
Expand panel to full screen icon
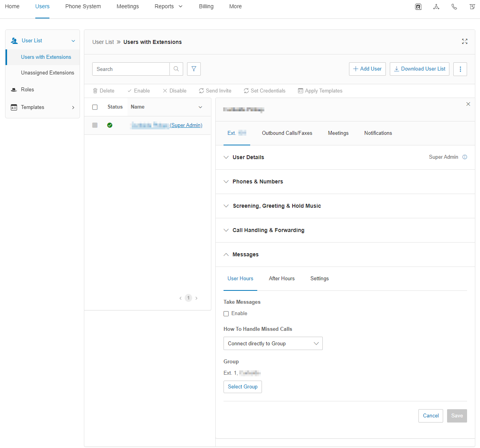(465, 42)
